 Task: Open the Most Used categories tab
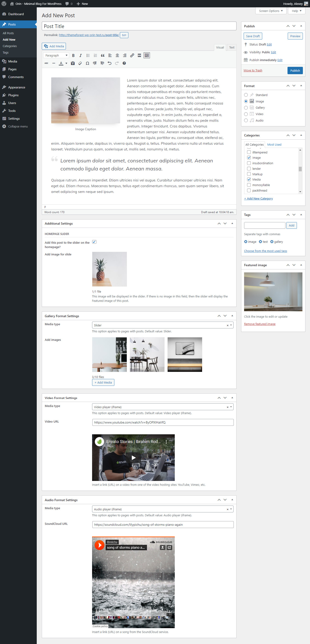(x=274, y=144)
